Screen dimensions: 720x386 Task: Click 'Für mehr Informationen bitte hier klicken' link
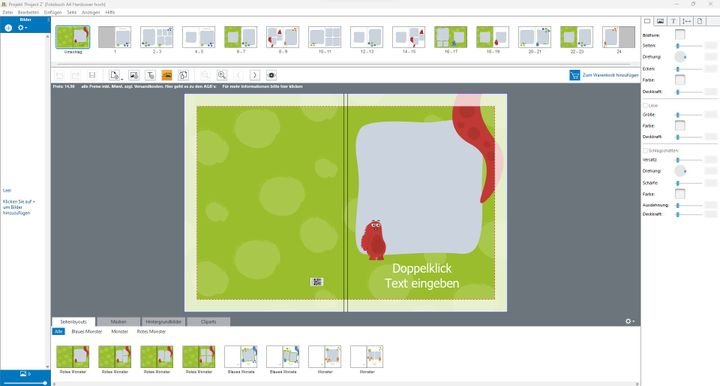pyautogui.click(x=262, y=86)
